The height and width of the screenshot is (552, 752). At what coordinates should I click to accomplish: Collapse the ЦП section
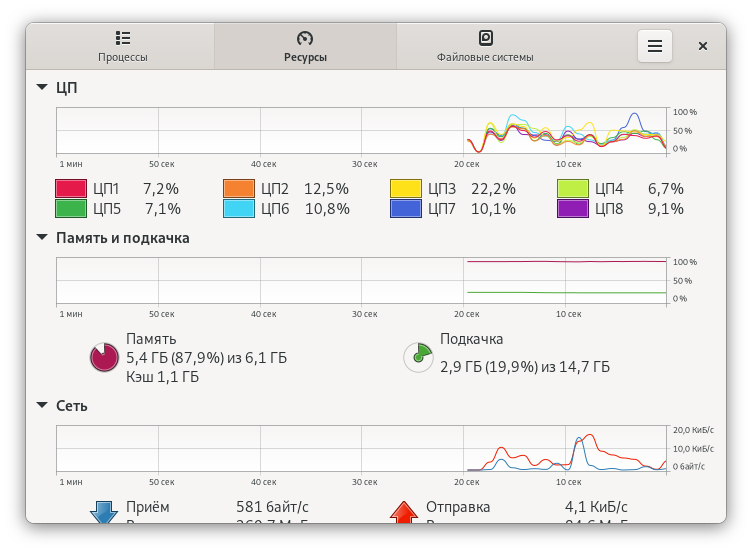tap(42, 87)
